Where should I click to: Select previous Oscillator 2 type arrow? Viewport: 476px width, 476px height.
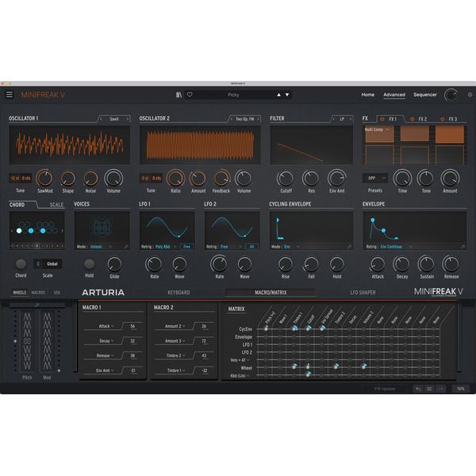[x=232, y=119]
